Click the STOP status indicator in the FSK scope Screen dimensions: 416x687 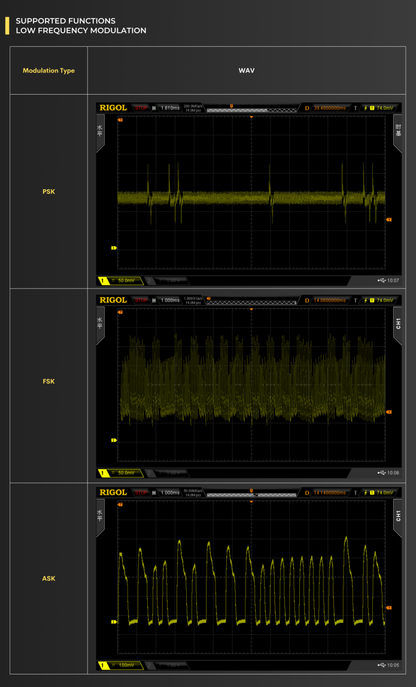point(141,301)
